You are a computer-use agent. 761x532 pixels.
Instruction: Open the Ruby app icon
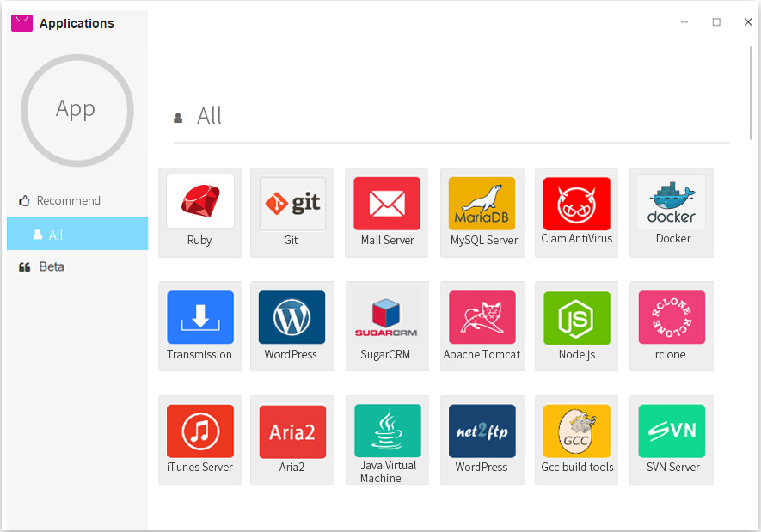200,201
